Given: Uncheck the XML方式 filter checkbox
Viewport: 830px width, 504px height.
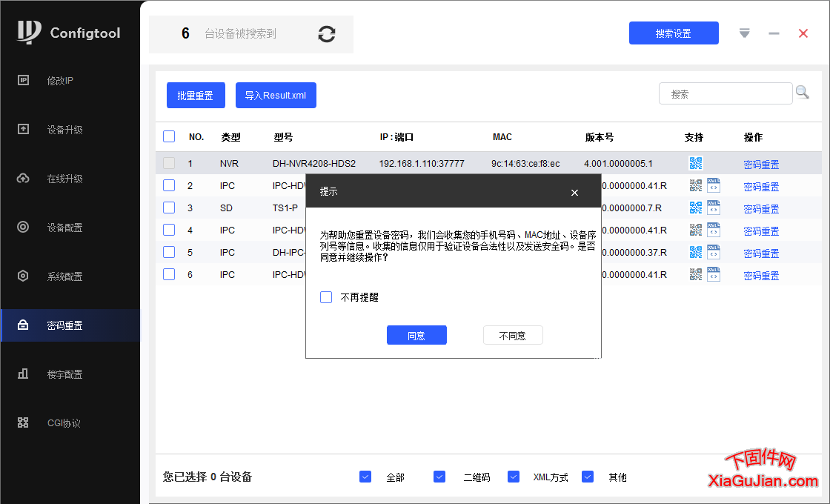Looking at the screenshot, I should tap(514, 477).
